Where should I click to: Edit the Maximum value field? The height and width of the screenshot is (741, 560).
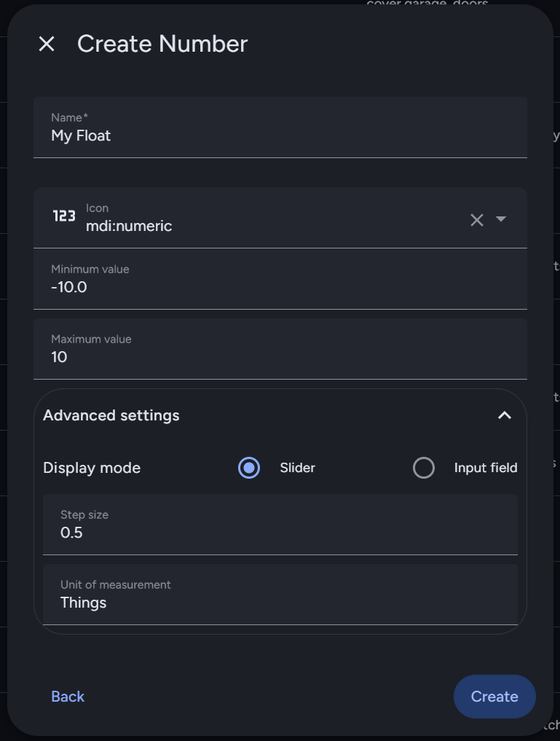coord(280,357)
